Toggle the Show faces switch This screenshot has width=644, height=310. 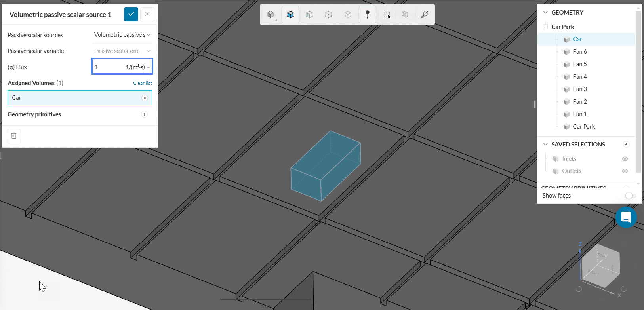[630, 196]
